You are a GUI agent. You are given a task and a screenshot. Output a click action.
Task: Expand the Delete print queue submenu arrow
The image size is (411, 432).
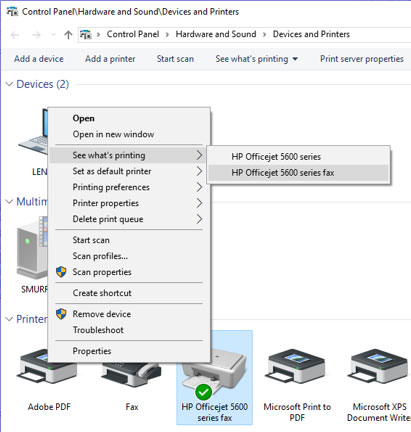tap(199, 219)
